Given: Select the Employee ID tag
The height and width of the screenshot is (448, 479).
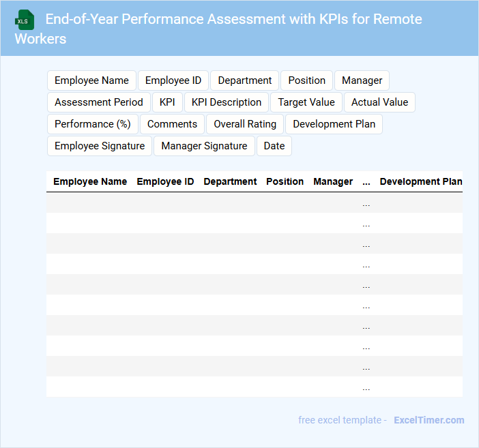Looking at the screenshot, I should pos(173,80).
